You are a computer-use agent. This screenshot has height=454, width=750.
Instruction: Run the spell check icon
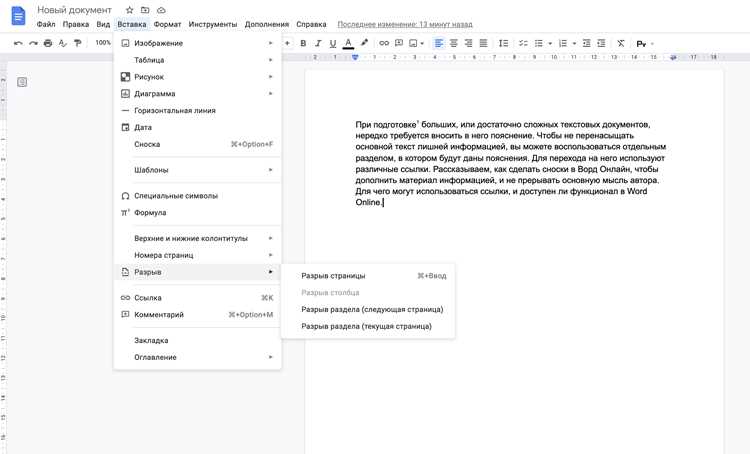tap(63, 43)
